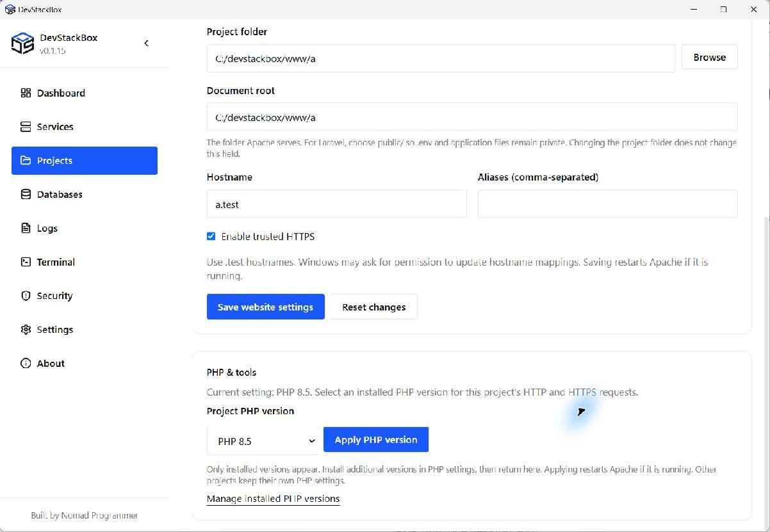Click Apply PHP version button
This screenshot has width=770, height=532.
tap(376, 440)
